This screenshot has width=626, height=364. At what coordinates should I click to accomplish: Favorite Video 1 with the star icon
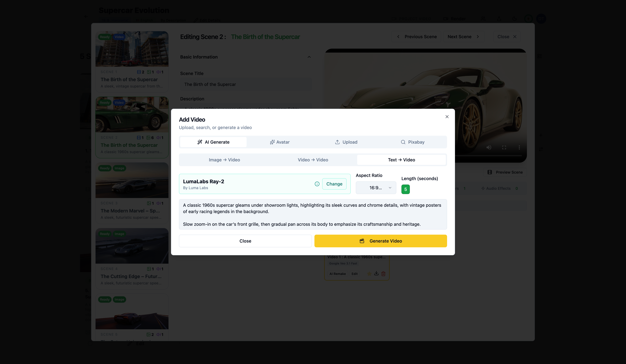pos(369,274)
